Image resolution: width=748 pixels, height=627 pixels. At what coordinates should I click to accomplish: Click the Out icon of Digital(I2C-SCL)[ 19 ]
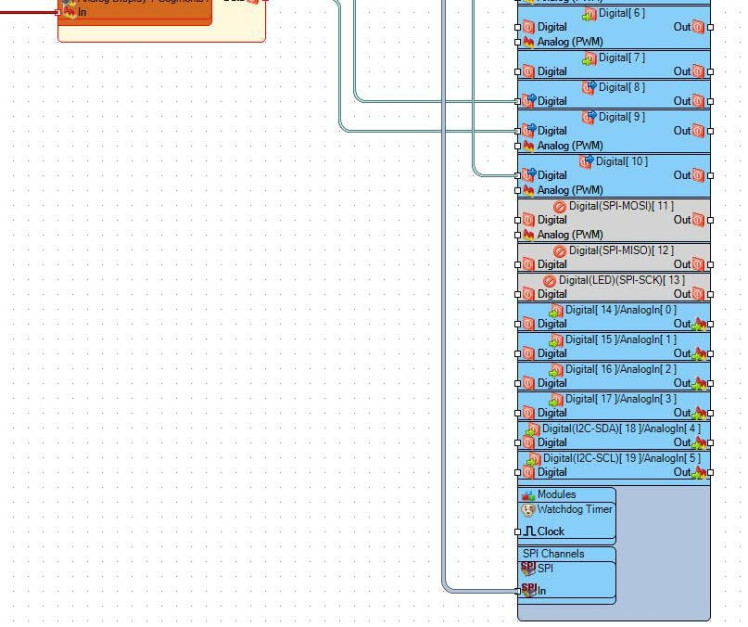tap(699, 472)
